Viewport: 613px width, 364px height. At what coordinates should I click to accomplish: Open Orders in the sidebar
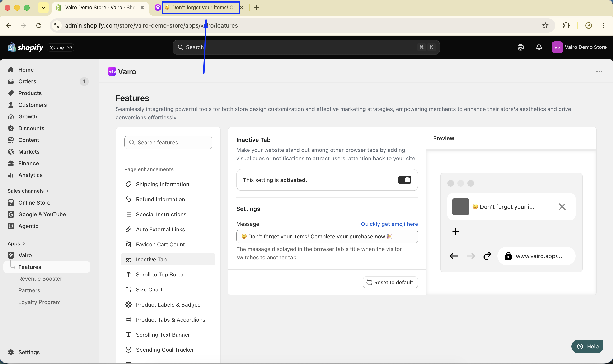tap(47, 81)
